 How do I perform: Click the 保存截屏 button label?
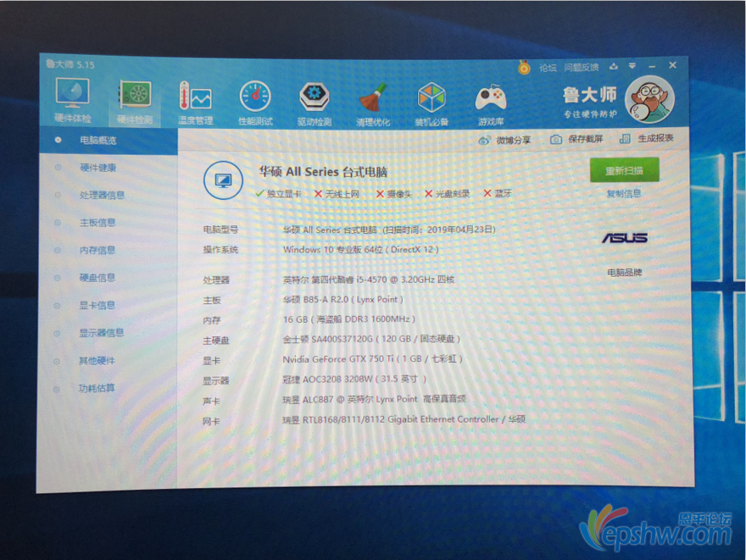(x=586, y=139)
